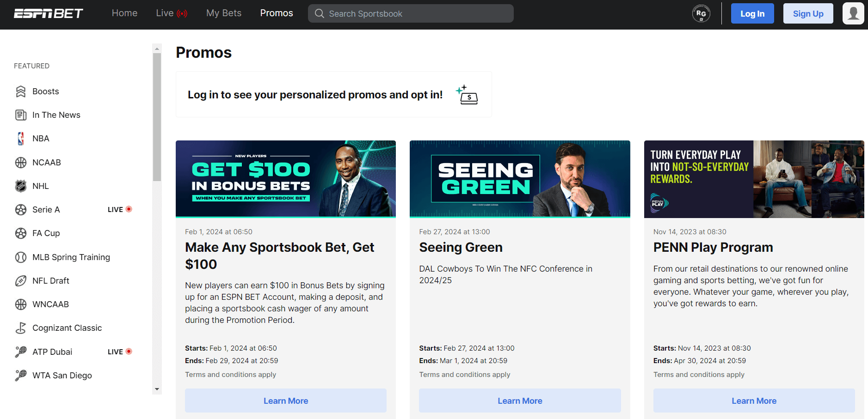The image size is (868, 419).
Task: Open Cognizant Classic sidebar link
Action: click(x=67, y=328)
